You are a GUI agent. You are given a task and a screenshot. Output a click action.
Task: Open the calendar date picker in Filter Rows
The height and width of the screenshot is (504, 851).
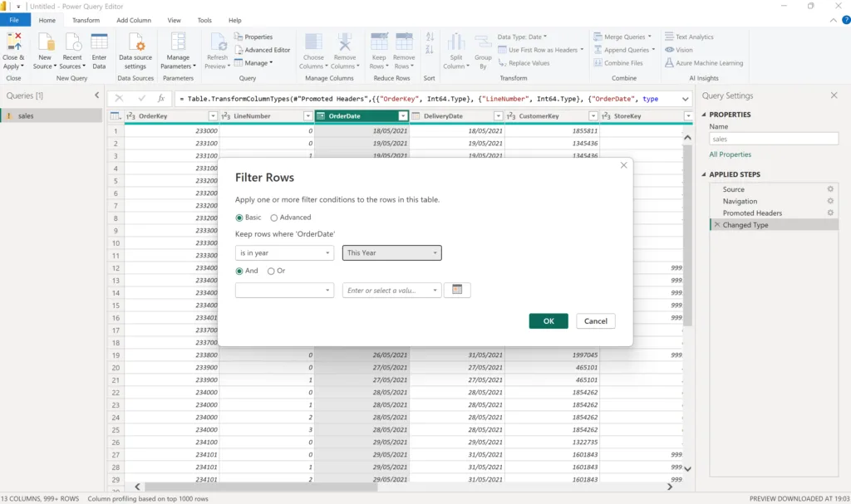point(457,290)
